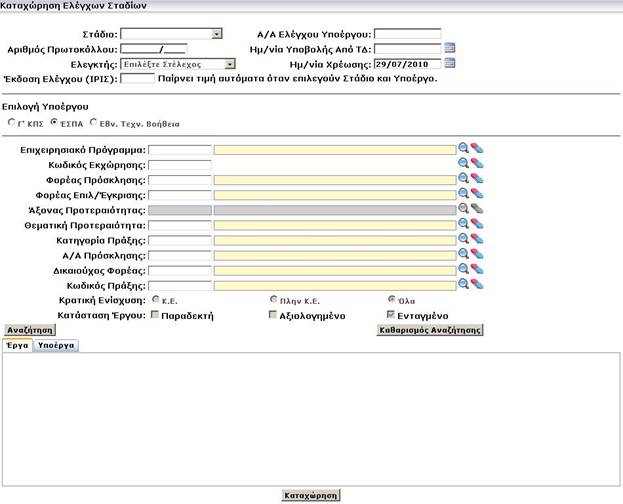Click search magnifier for Επιχειρησιακό Πρόγραμμα

(464, 149)
